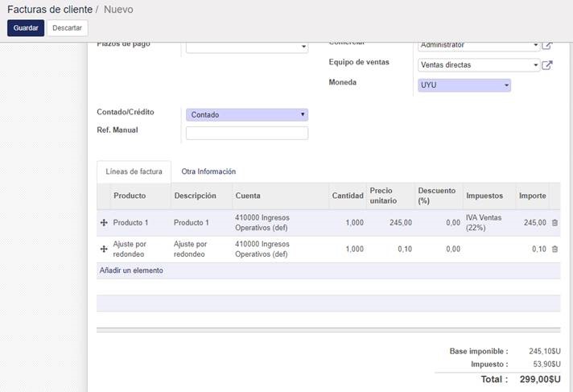This screenshot has height=392, width=573.
Task: Grab the move handle of Producto 1 row
Action: pyautogui.click(x=104, y=223)
